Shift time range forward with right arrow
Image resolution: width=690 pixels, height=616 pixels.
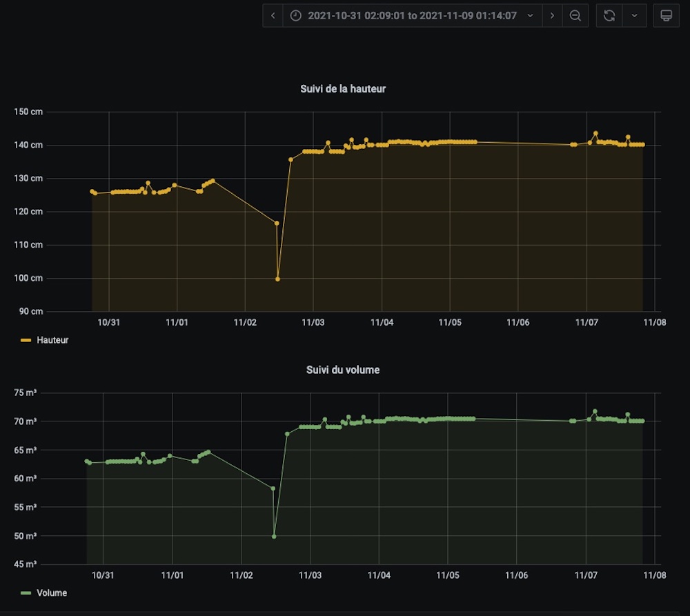[552, 16]
